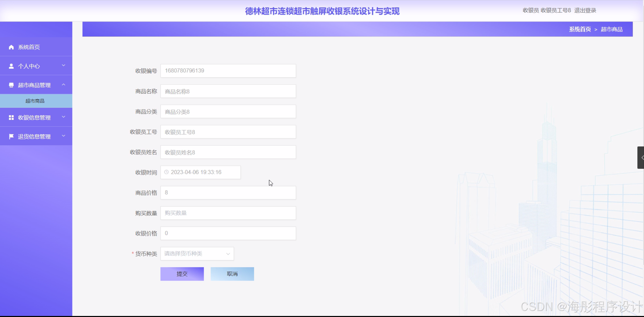Focus the 购买数量 input field
The width and height of the screenshot is (644, 317).
click(x=228, y=213)
